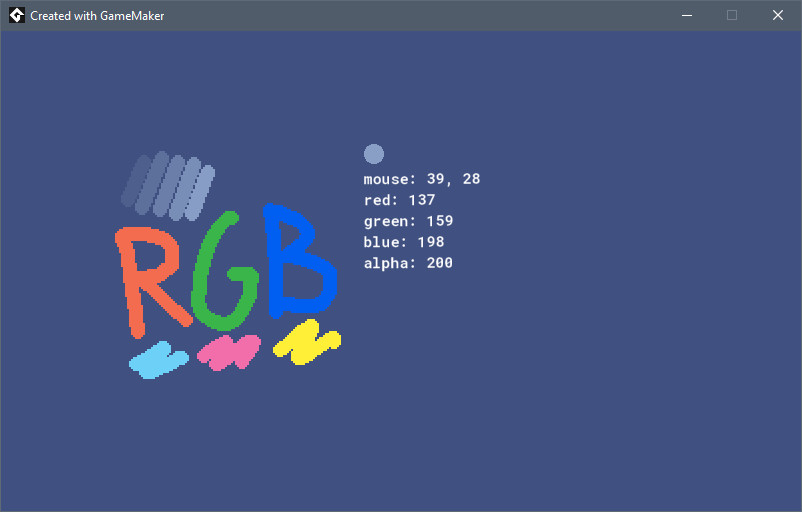Click the "red: 137" readout

[399, 199]
